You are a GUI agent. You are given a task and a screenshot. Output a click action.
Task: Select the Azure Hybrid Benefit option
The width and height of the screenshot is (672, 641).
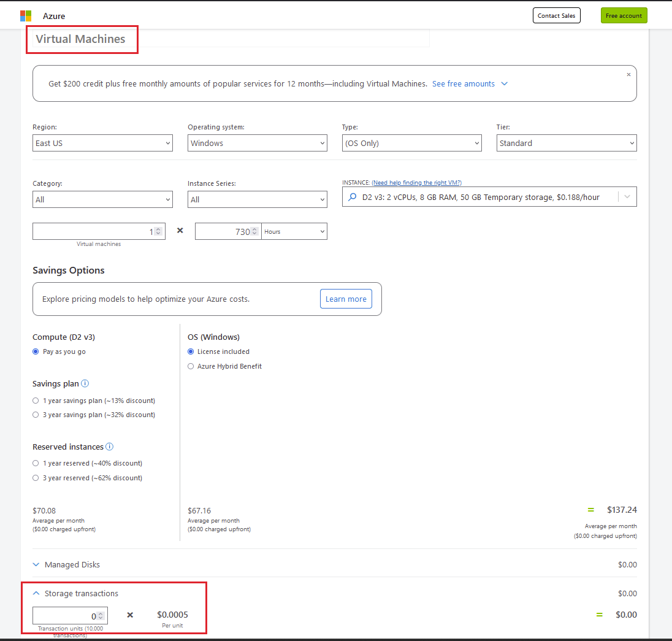point(190,366)
